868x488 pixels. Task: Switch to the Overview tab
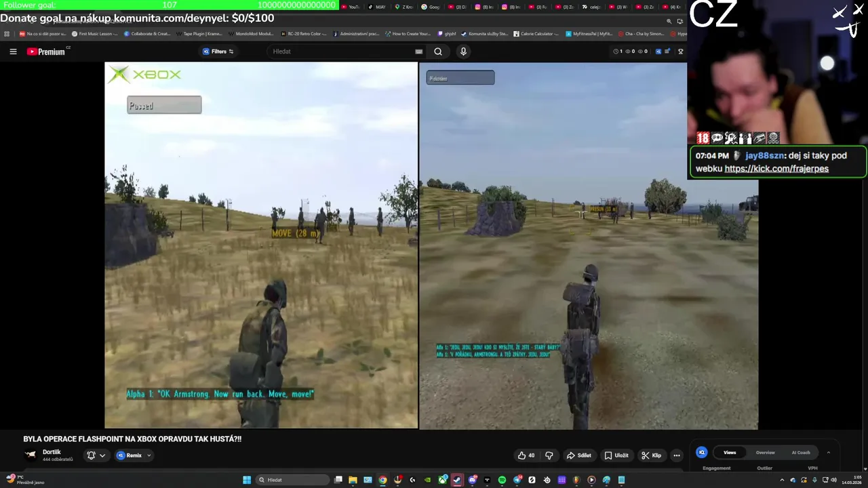click(765, 452)
